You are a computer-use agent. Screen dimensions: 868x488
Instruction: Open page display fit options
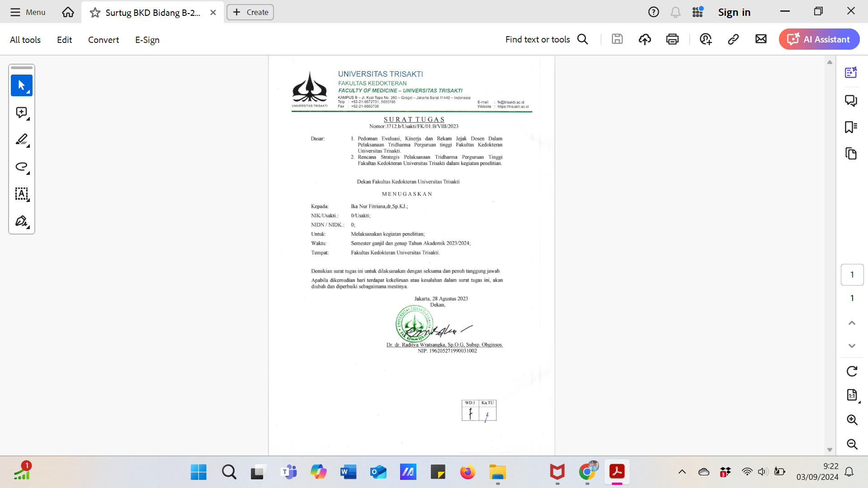click(x=852, y=395)
